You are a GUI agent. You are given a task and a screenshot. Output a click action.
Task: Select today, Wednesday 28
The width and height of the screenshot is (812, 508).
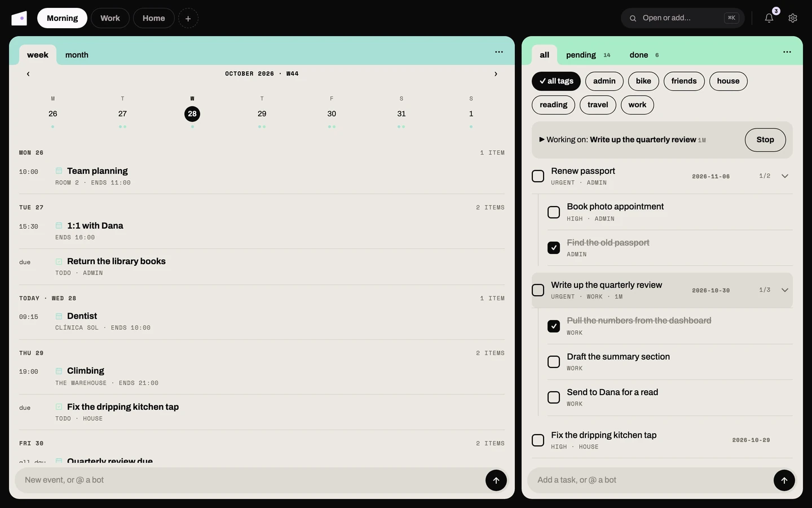[192, 113]
